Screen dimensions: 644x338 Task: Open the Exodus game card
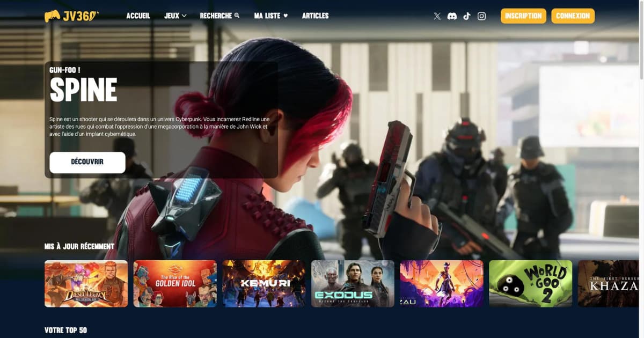(x=353, y=284)
